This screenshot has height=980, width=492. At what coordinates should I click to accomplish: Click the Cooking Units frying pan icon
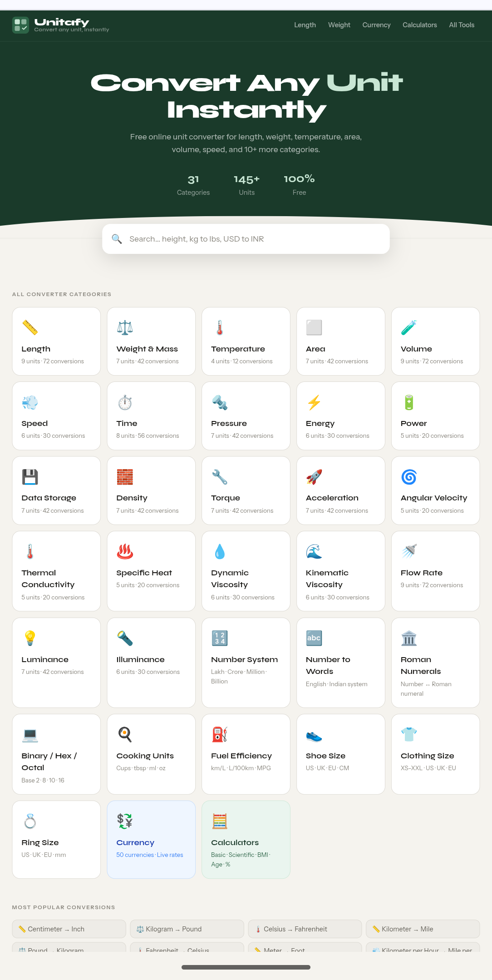coord(125,734)
